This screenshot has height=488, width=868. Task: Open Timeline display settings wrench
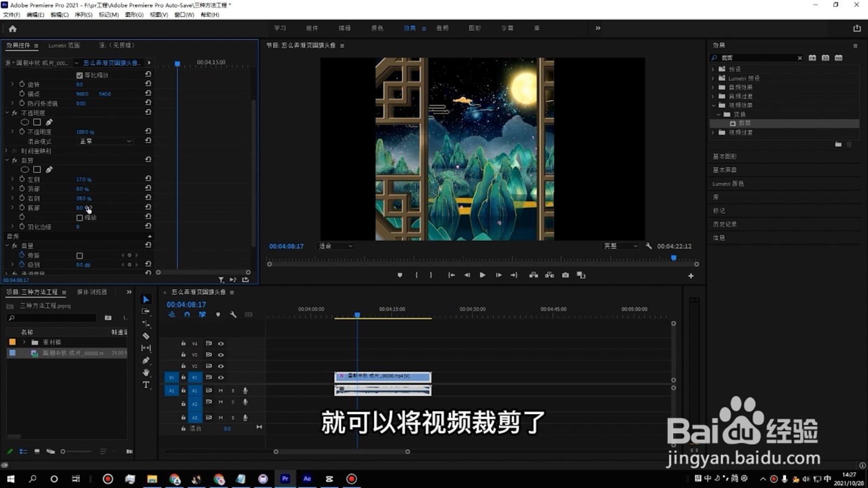233,314
